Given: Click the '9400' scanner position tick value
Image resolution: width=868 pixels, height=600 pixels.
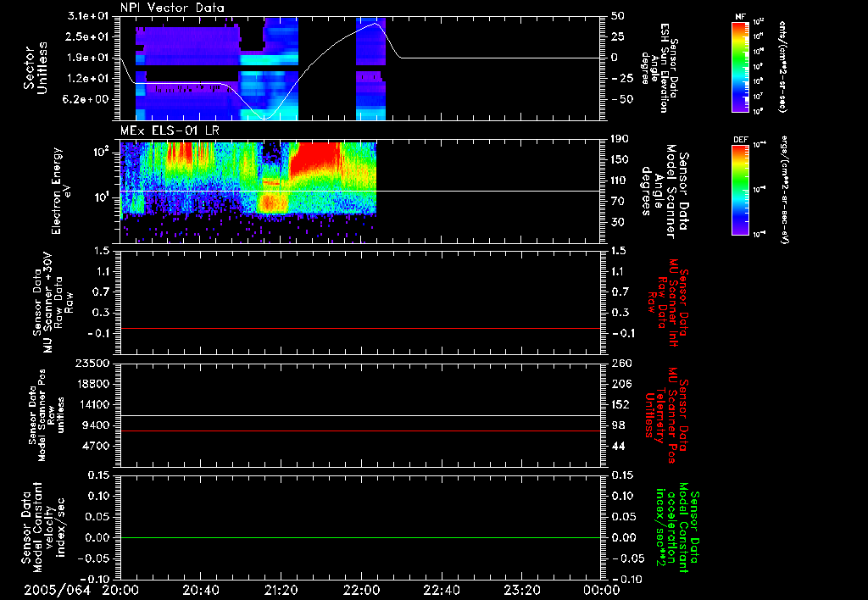Looking at the screenshot, I should click(x=96, y=425).
